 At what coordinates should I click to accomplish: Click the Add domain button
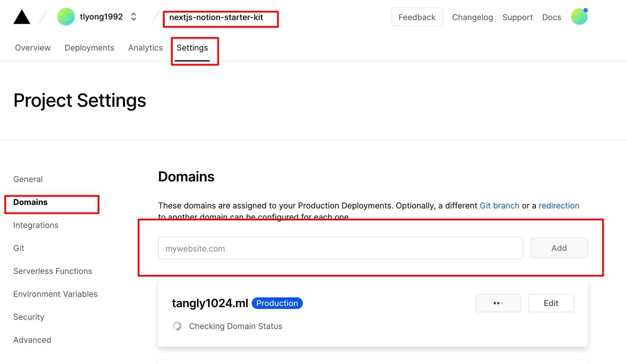pyautogui.click(x=559, y=248)
